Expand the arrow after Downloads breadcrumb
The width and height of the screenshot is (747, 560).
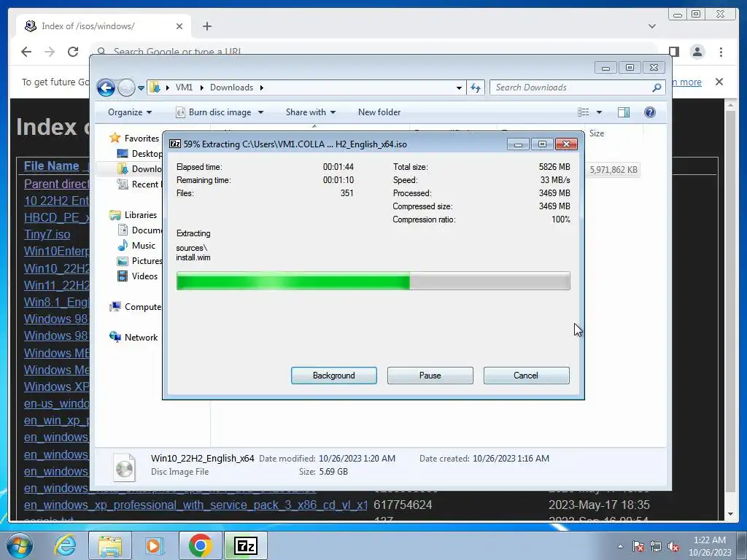coord(262,87)
